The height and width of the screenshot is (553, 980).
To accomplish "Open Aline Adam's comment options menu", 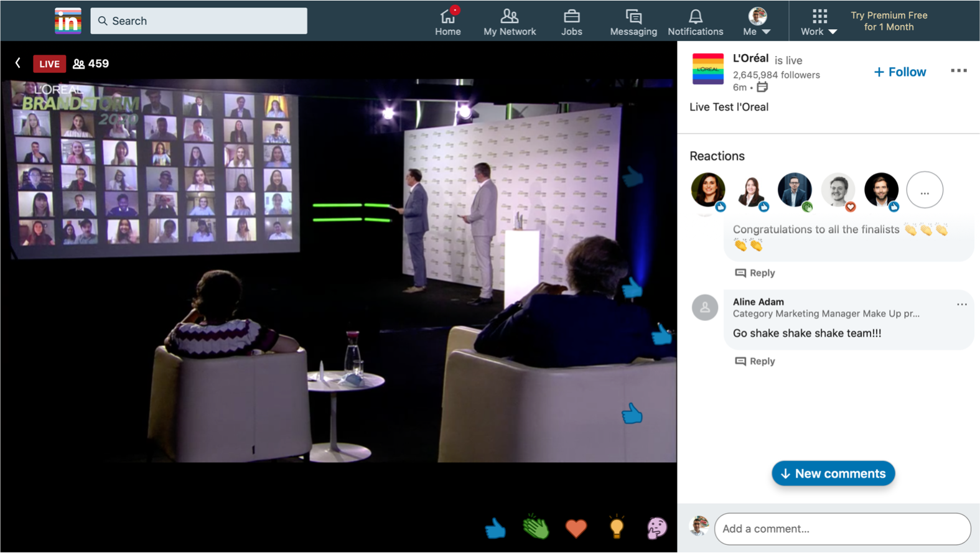I will (961, 304).
